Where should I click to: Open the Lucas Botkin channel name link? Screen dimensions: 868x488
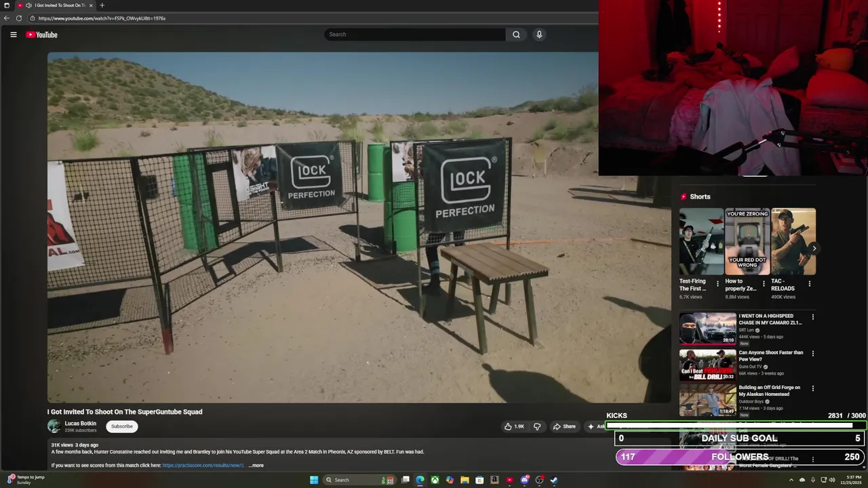[80, 424]
